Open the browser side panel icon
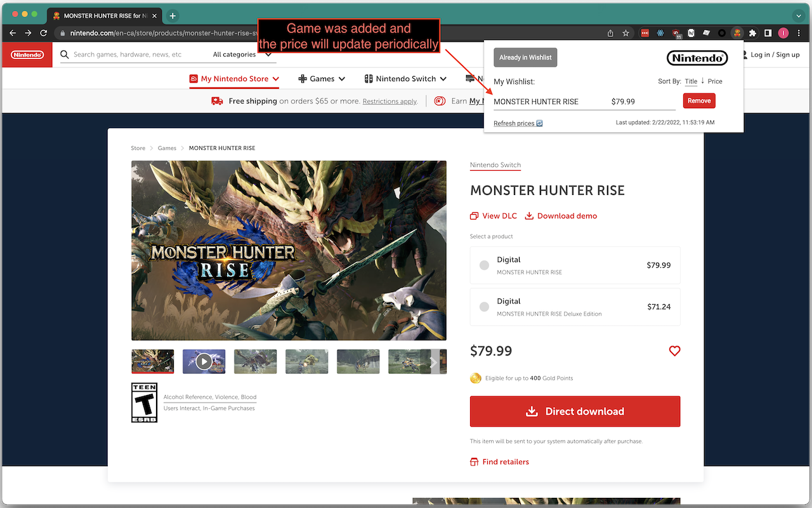Image resolution: width=812 pixels, height=508 pixels. [768, 33]
